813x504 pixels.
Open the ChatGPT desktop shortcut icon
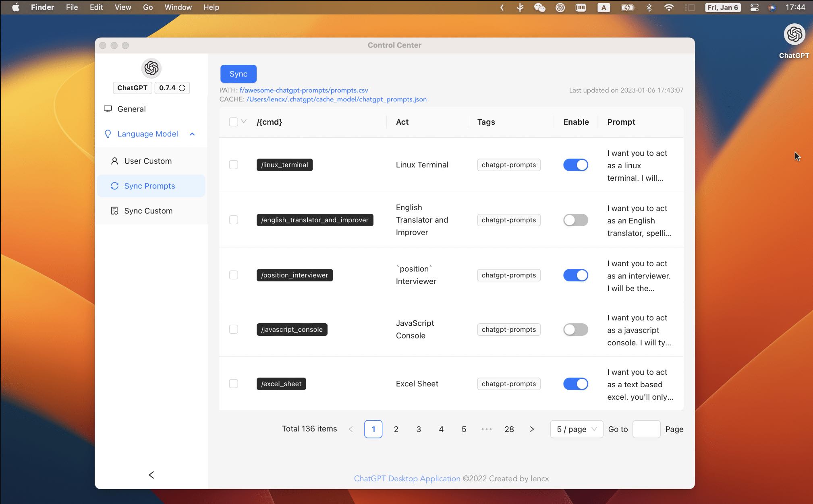794,35
